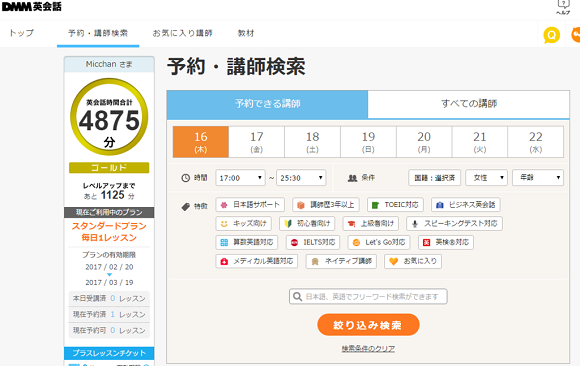
Task: Select date 16 (木)
Action: pos(201,142)
